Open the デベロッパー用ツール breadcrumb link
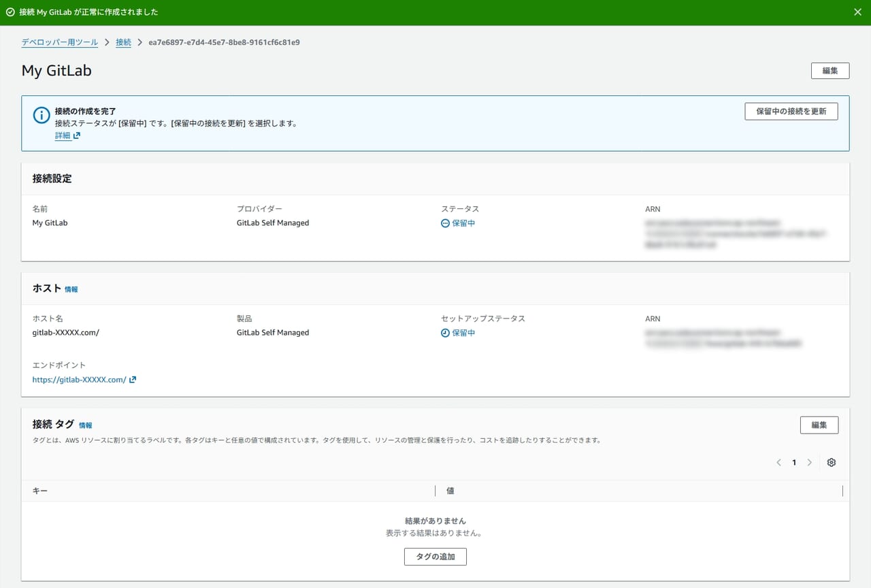 (60, 42)
